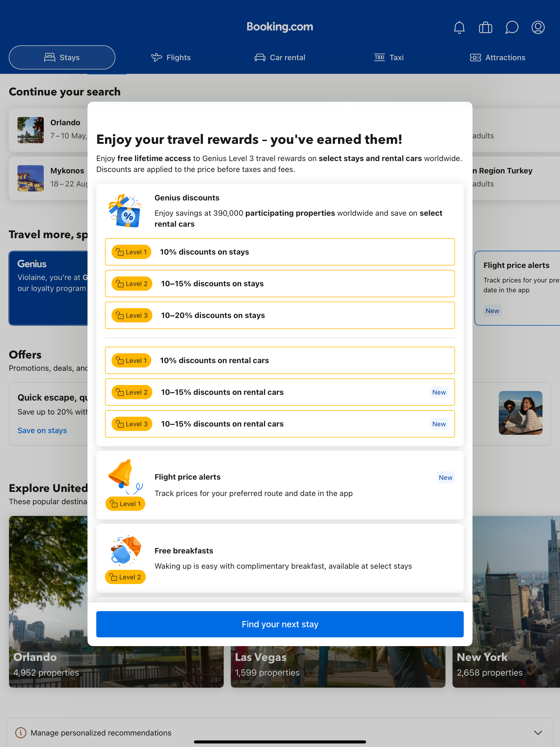Viewport: 560px width, 747px height.
Task: Click the Continue your search heading
Action: point(65,92)
